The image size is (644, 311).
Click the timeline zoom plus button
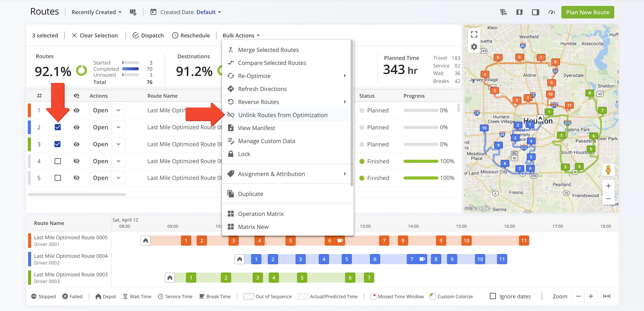tap(591, 296)
